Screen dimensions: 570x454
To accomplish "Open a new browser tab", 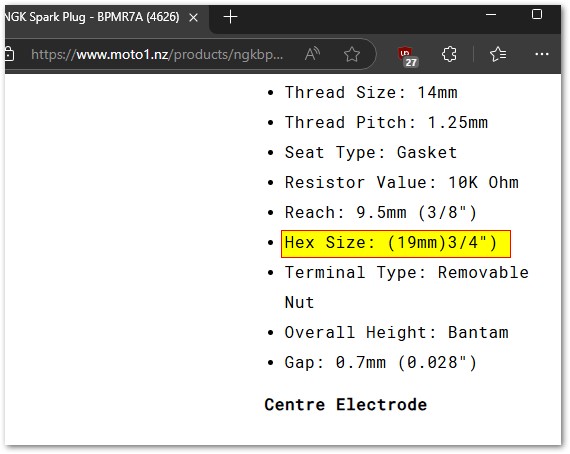I will pos(230,17).
